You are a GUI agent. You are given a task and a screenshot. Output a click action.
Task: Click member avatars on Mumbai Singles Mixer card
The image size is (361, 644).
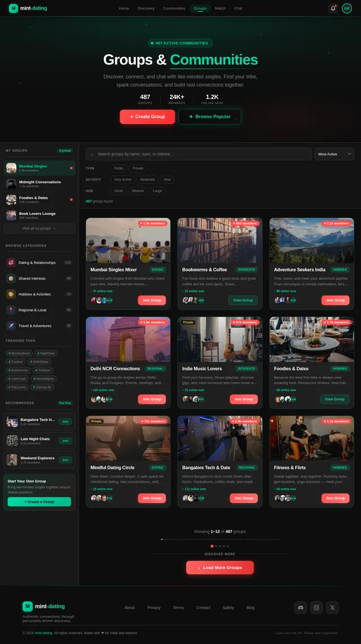[102, 300]
